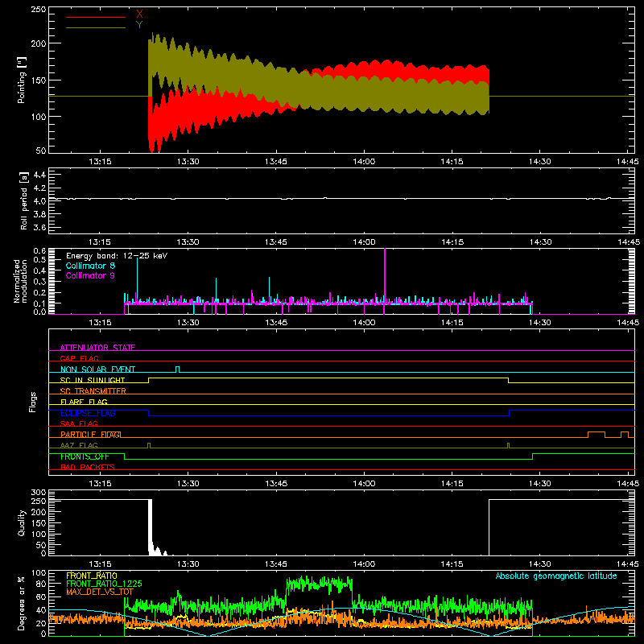Click the 'Quality' vertical axis title
The height and width of the screenshot is (644, 644).
[22, 522]
